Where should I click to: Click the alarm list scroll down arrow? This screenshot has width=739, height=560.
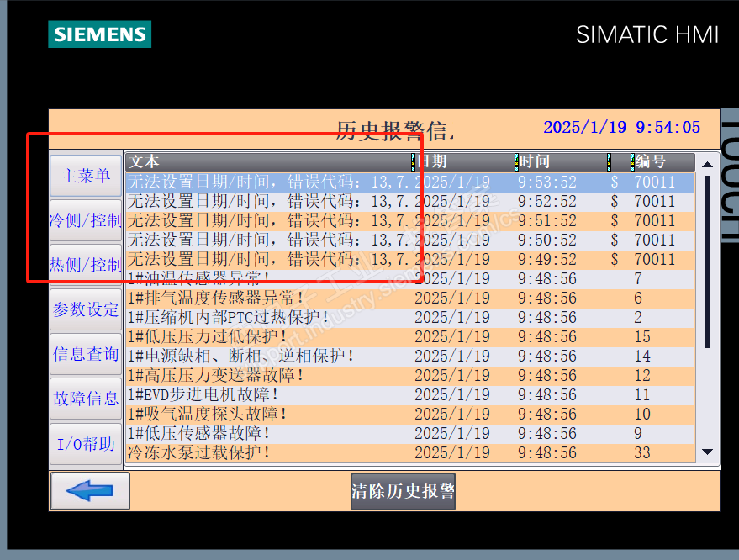(707, 452)
